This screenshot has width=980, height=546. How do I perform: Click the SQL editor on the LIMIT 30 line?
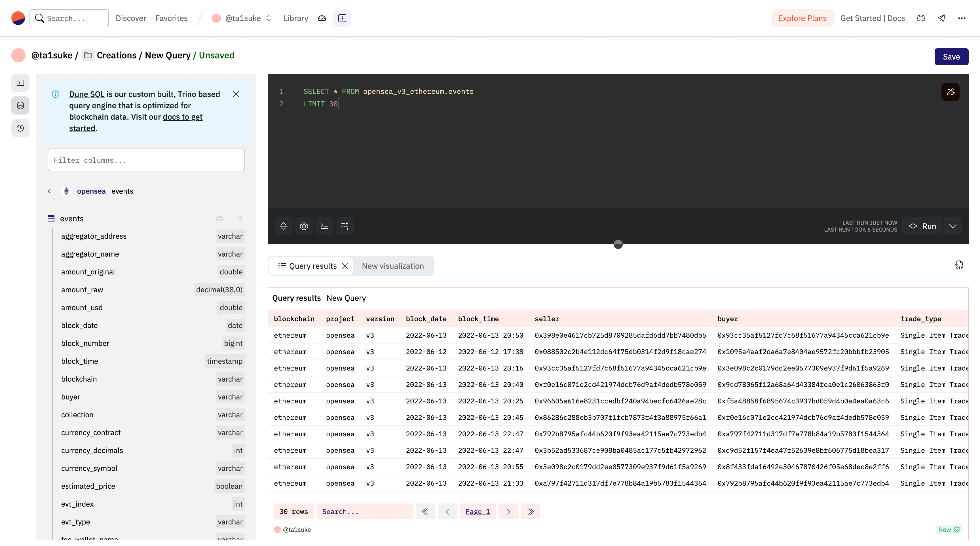320,104
